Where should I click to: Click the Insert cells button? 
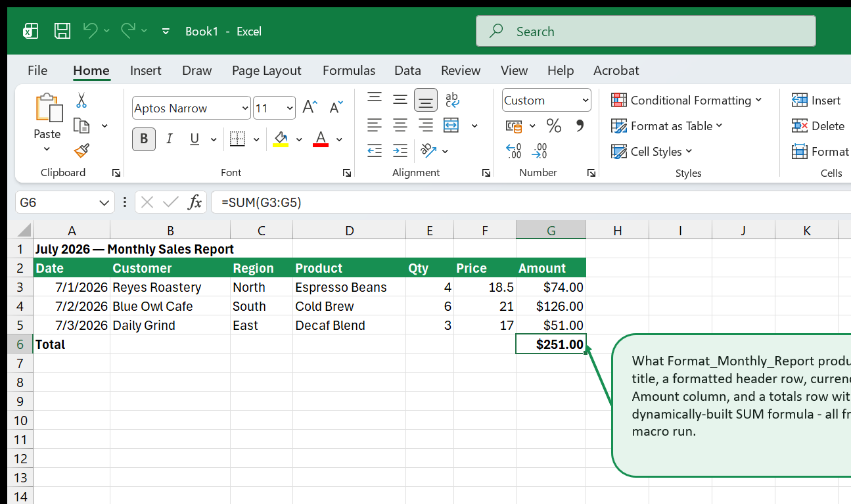point(816,101)
